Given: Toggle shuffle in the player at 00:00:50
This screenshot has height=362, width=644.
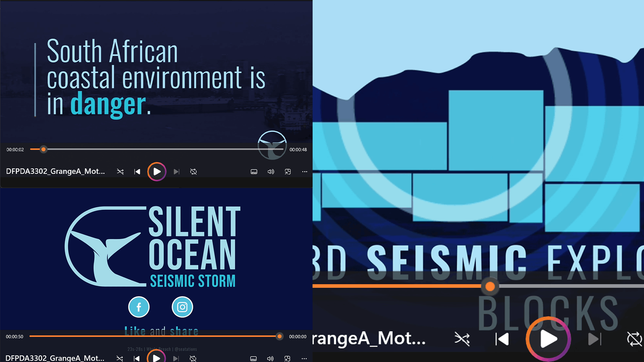Looking at the screenshot, I should tap(119, 358).
